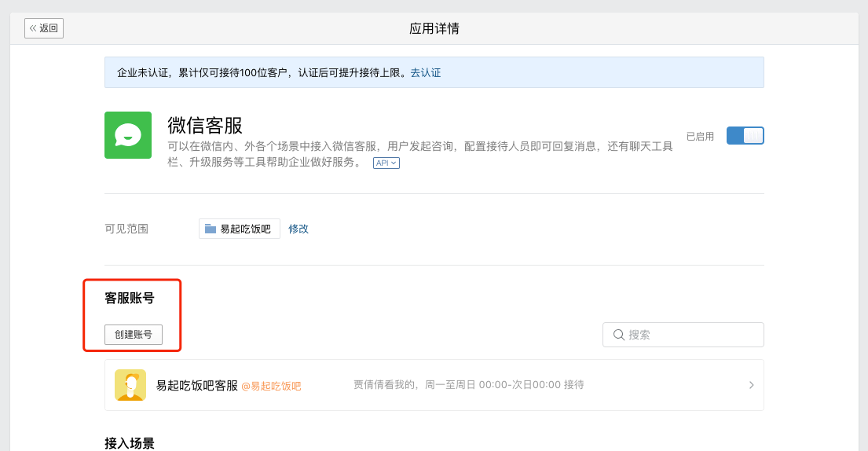Screen dimensions: 868x451
Task: Open the 去认证 verification link
Action: pos(425,73)
